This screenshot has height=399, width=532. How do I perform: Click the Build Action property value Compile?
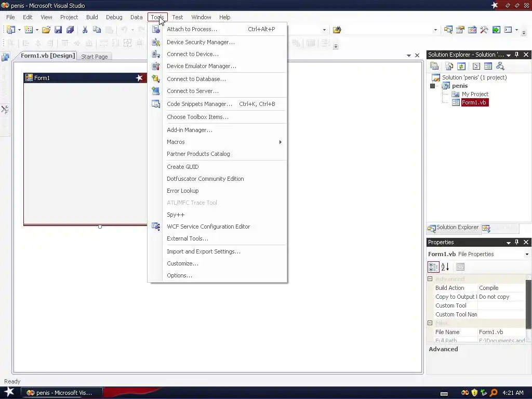tap(501, 288)
